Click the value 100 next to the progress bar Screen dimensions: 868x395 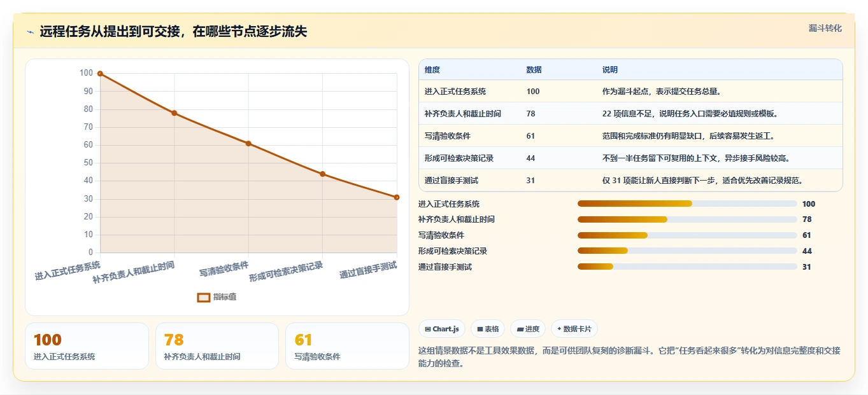pos(809,204)
